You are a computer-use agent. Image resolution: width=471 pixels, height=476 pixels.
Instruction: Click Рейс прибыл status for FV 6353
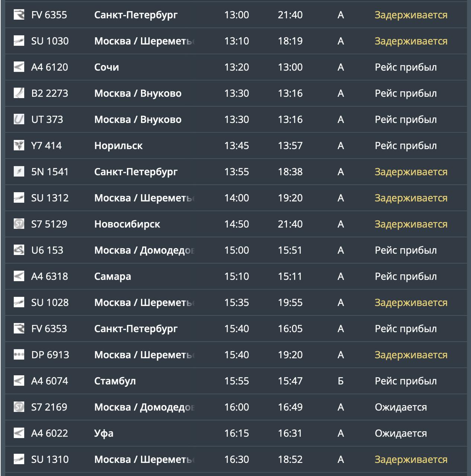[x=406, y=329]
